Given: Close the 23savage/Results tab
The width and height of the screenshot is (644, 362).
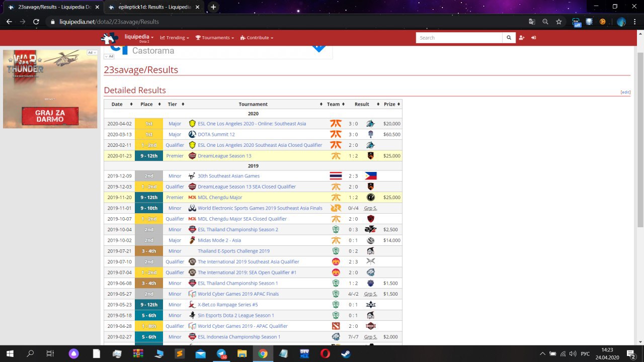Looking at the screenshot, I should (x=97, y=7).
